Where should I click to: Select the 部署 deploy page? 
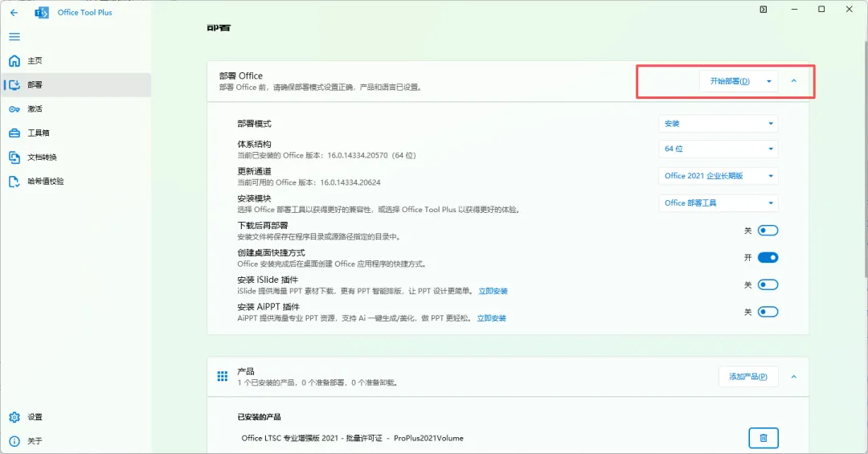(76, 84)
